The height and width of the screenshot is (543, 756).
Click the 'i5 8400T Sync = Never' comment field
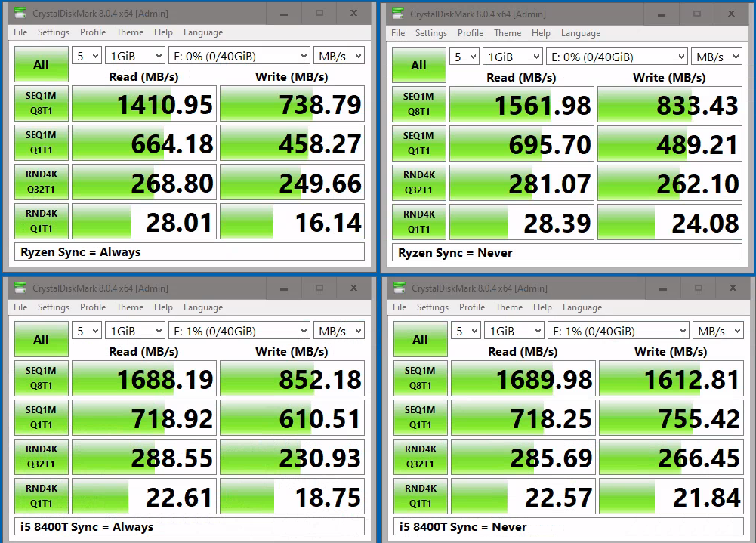(569, 526)
